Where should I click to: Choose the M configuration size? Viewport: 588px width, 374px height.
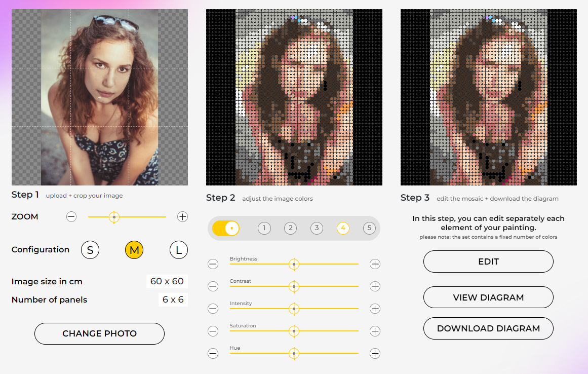pyautogui.click(x=134, y=250)
